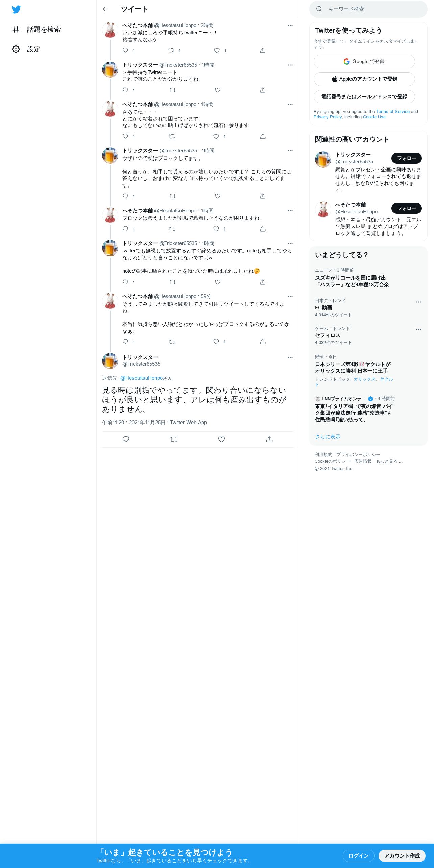The width and height of the screenshot is (434, 868).
Task: Click Google で登録 button
Action: pos(364,62)
